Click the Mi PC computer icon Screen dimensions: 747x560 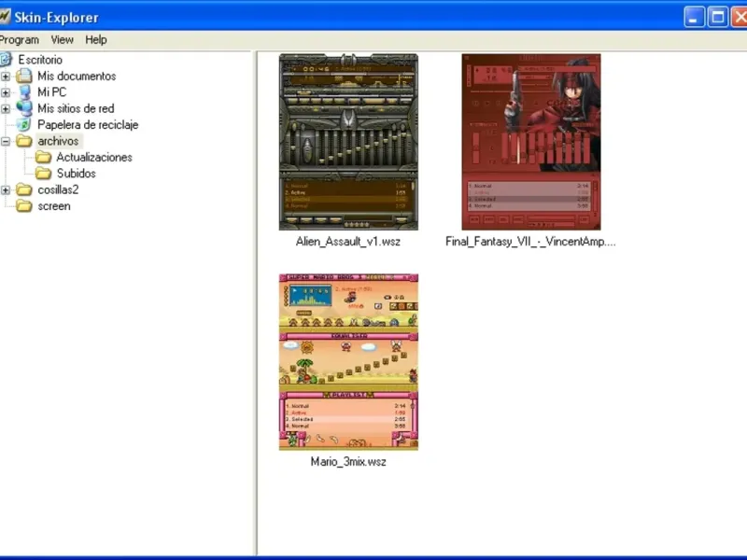pyautogui.click(x=24, y=91)
